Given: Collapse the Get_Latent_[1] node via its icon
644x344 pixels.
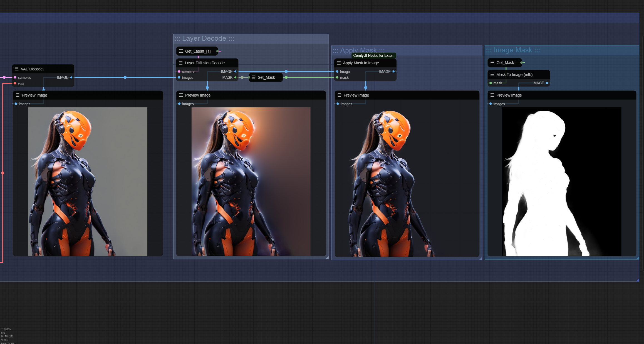Looking at the screenshot, I should click(181, 51).
